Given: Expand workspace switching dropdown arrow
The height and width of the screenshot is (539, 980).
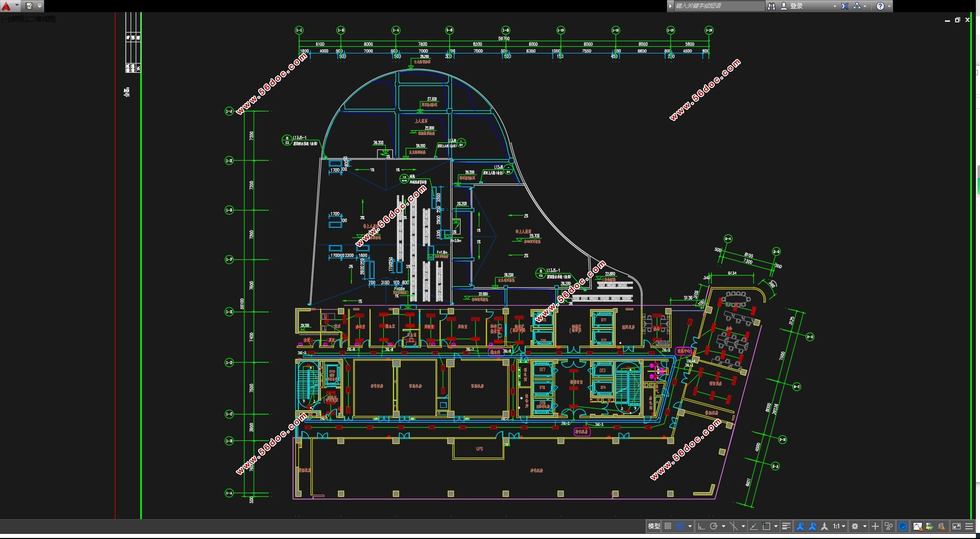Looking at the screenshot, I should point(865,526).
